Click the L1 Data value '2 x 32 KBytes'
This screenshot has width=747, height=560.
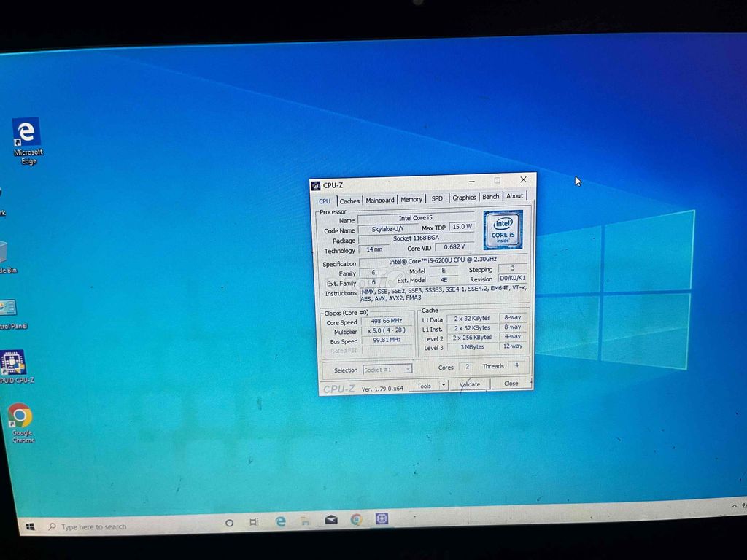click(472, 319)
